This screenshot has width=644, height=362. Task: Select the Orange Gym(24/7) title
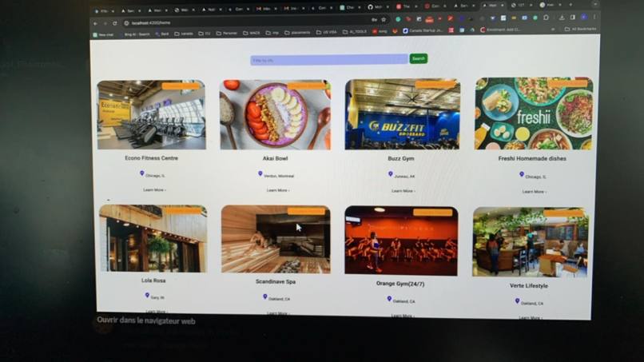coord(400,284)
